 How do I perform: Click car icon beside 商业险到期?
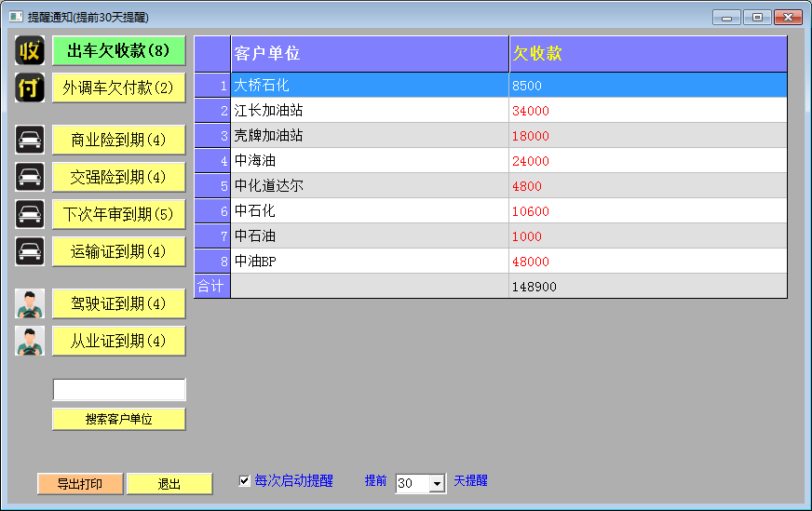click(x=30, y=140)
